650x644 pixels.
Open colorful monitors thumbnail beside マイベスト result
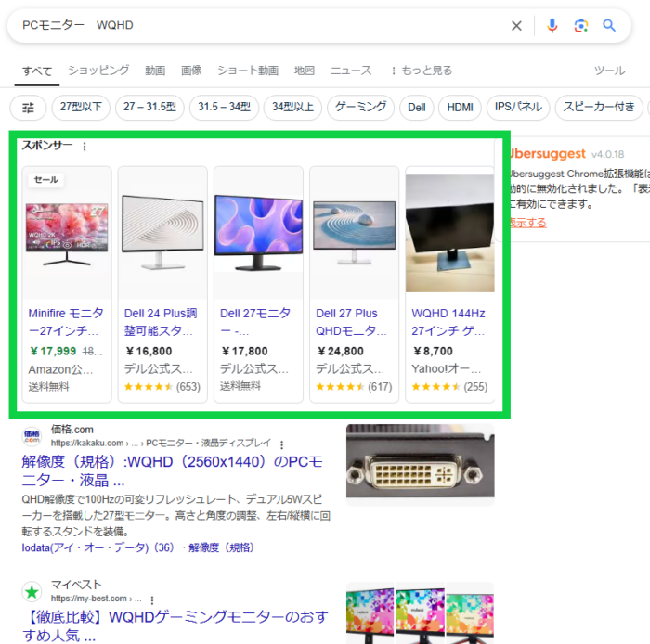tap(421, 613)
